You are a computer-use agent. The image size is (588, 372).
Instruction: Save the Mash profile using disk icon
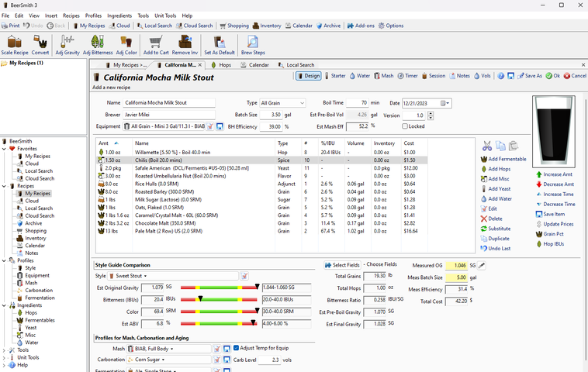(227, 349)
